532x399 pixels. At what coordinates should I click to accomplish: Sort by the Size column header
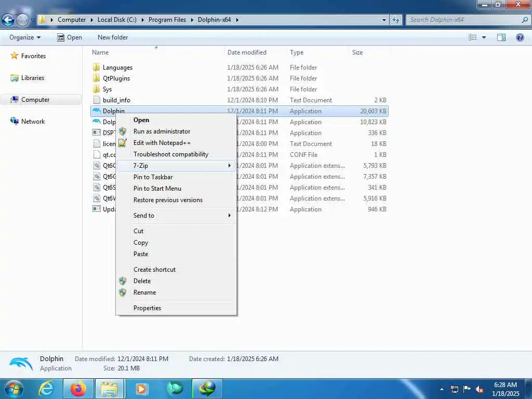click(357, 52)
